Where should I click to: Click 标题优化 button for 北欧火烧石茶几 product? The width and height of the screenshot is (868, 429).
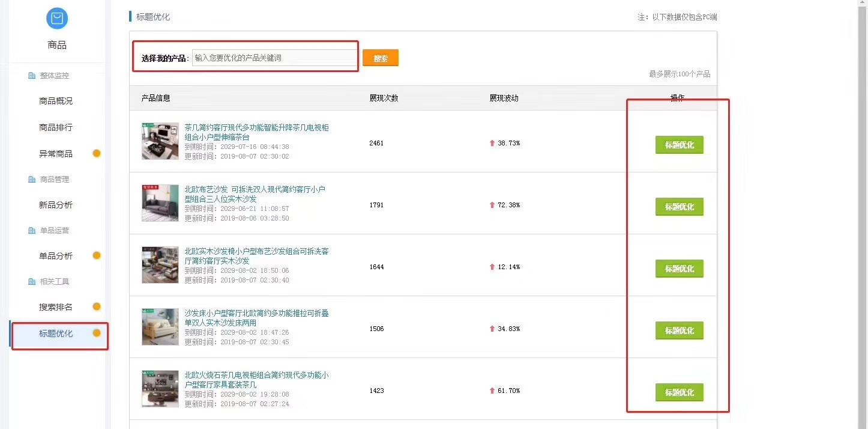tap(679, 392)
